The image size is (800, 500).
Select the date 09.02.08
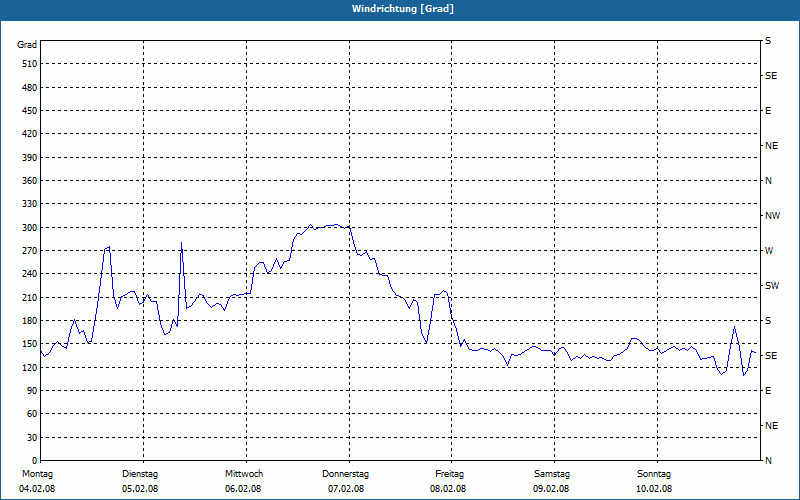[x=551, y=489]
